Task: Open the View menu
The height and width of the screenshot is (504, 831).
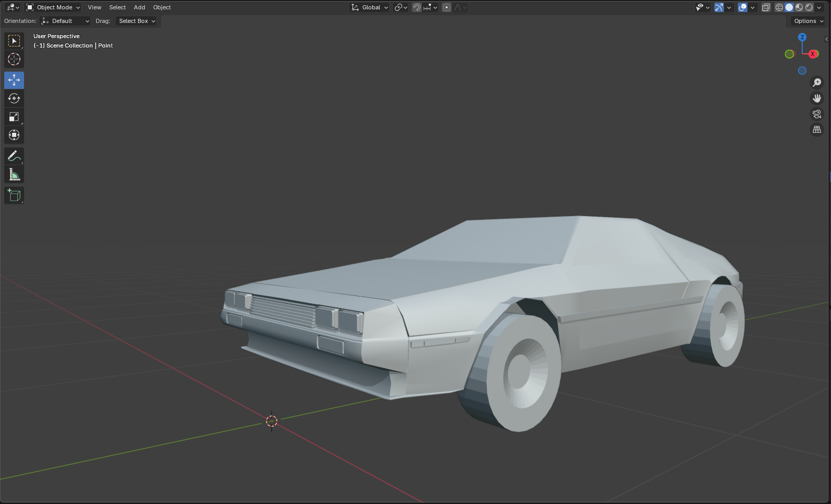Action: pos(95,7)
